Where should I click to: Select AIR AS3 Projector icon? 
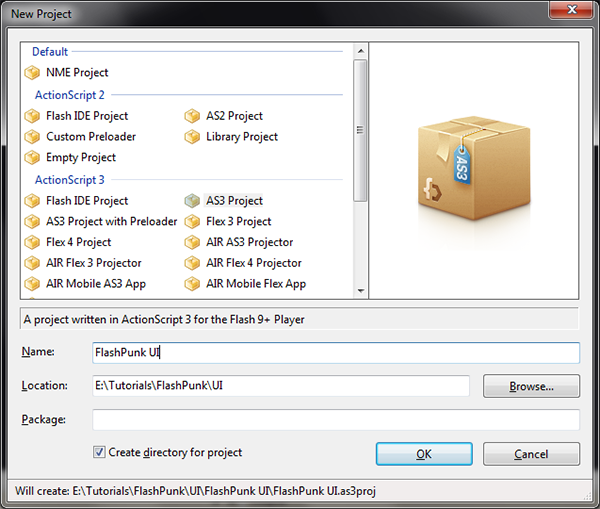(x=193, y=243)
